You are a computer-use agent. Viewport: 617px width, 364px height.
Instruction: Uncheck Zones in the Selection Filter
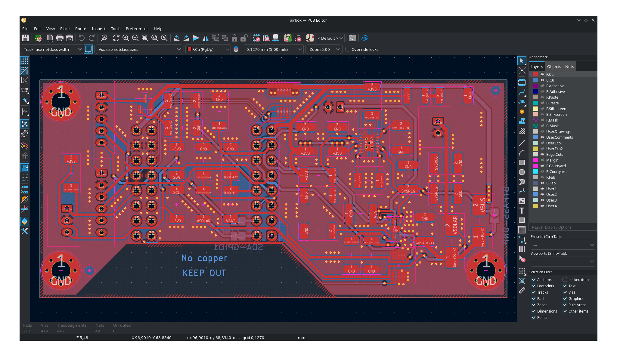point(534,305)
